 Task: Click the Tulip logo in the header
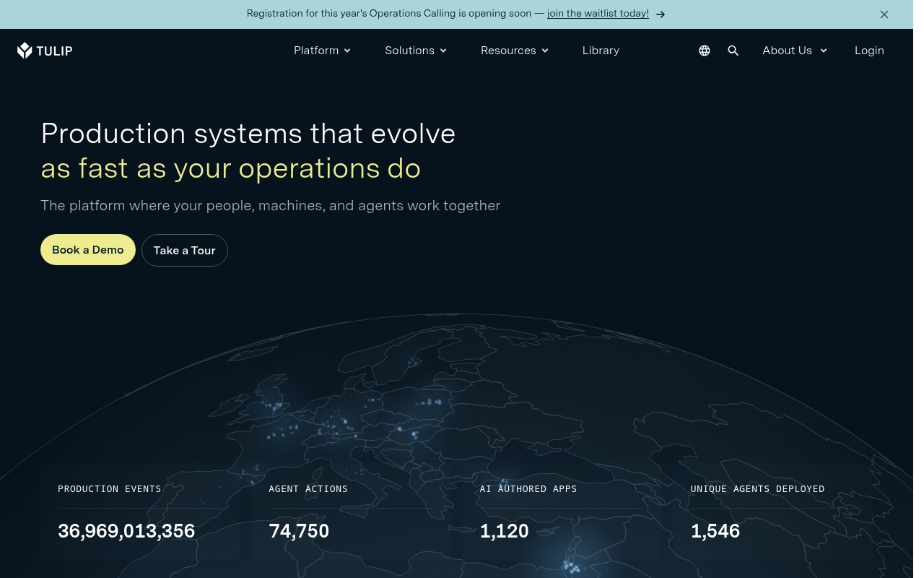(x=45, y=51)
